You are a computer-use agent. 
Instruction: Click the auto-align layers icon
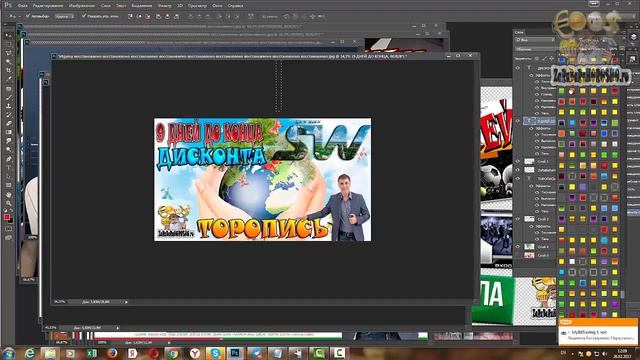251,16
